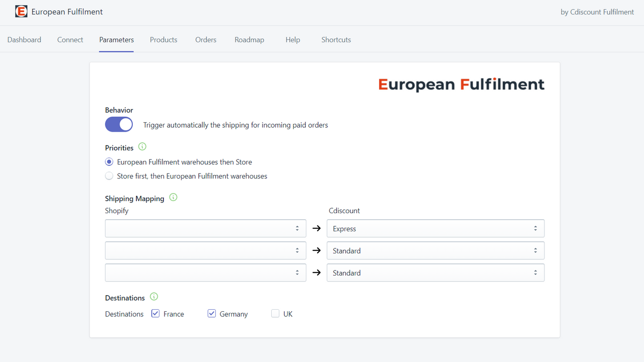
Task: Switch to the Dashboard tab
Action: (x=24, y=40)
